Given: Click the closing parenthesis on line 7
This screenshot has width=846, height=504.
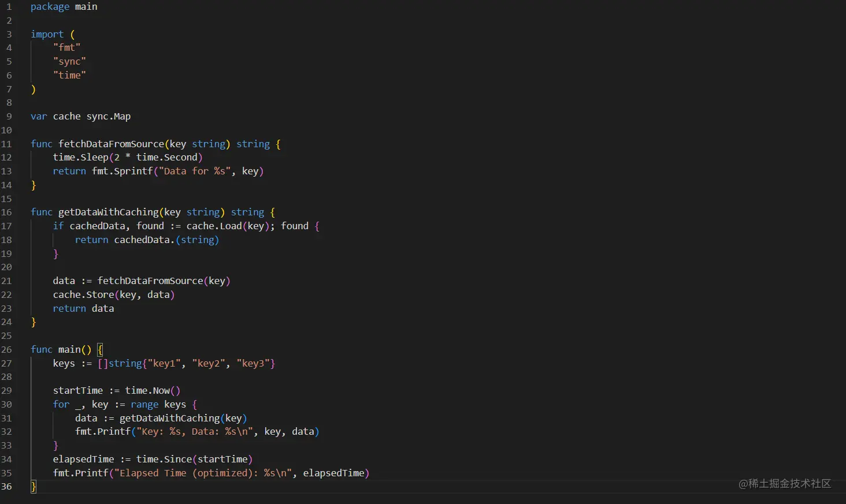Looking at the screenshot, I should pyautogui.click(x=34, y=89).
